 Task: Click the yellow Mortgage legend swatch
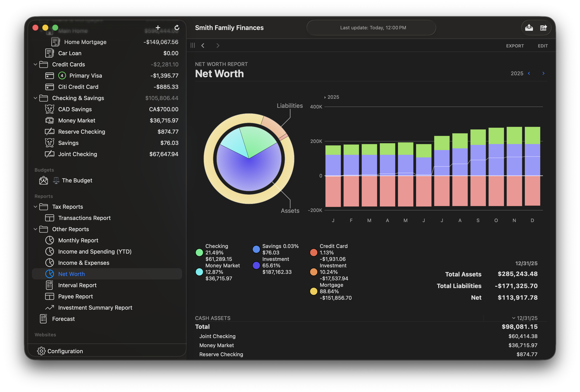[314, 291]
